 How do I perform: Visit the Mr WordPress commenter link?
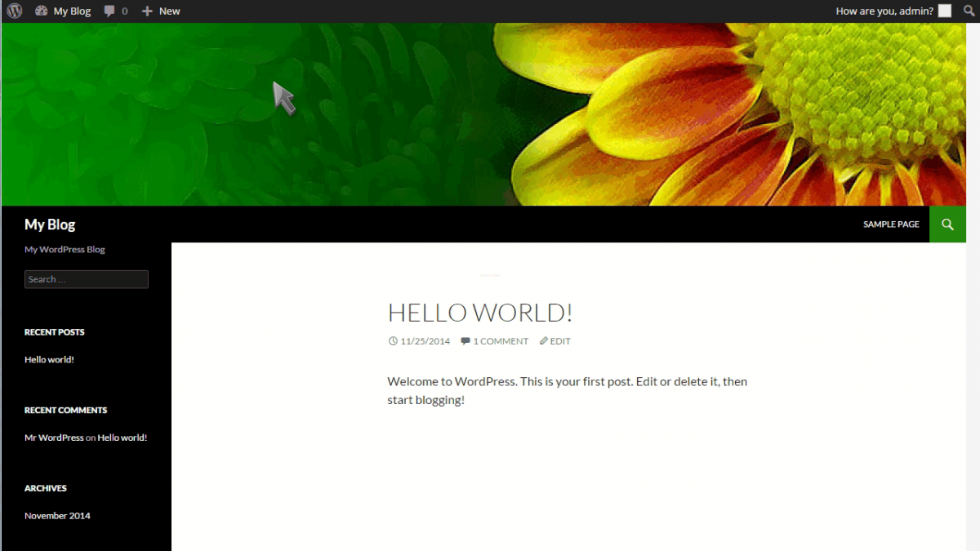(54, 437)
